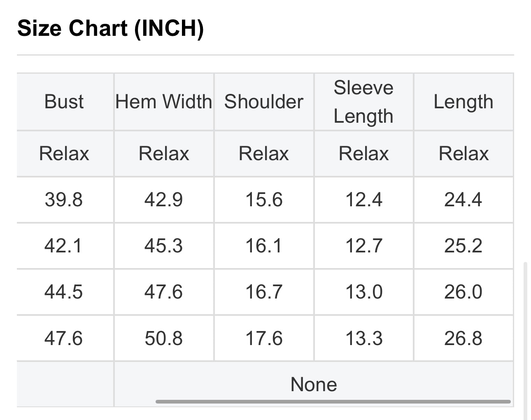
Task: Click the 39.8 bust measurement cell
Action: [x=64, y=200]
